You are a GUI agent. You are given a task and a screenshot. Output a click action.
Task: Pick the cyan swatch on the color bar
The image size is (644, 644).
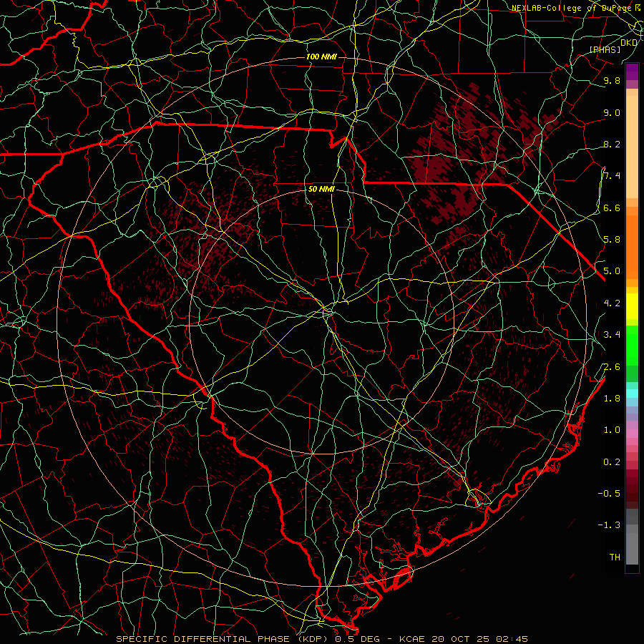tap(632, 394)
